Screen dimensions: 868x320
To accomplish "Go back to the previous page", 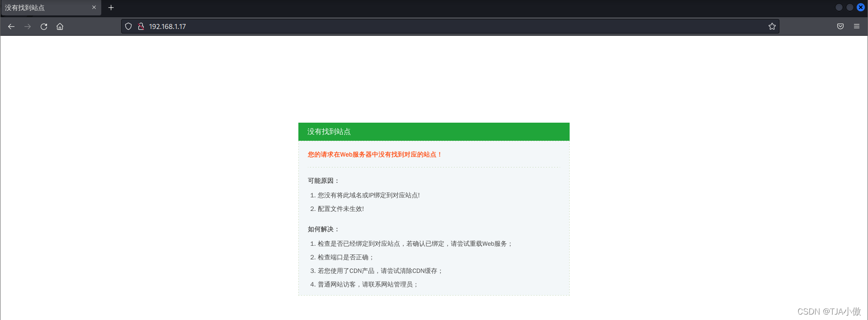I will click(11, 27).
